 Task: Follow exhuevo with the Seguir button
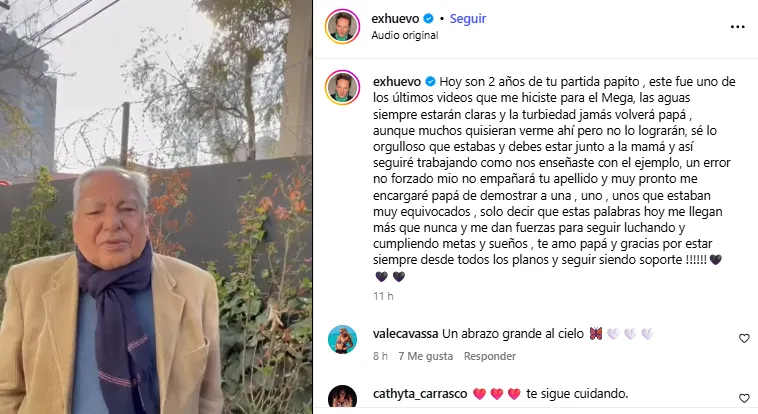pos(467,19)
